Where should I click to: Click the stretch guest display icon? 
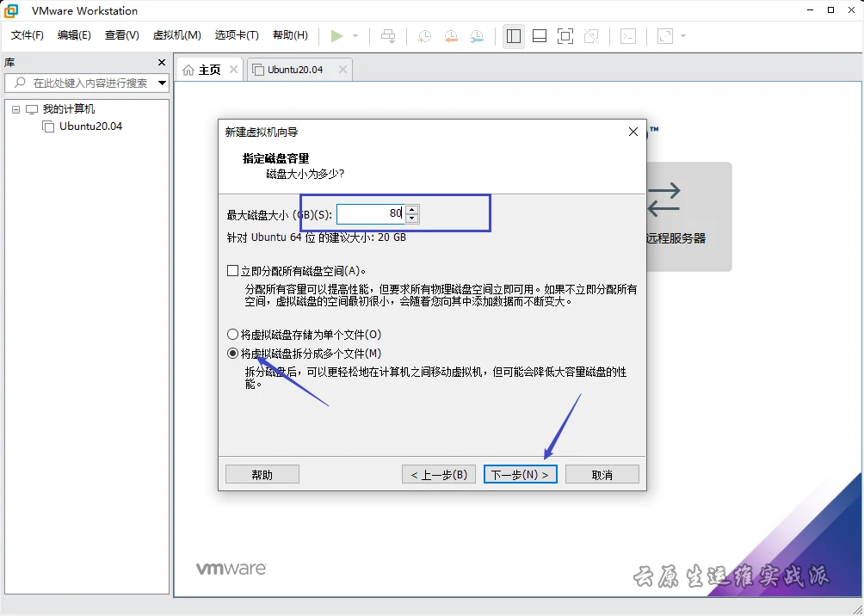coord(665,36)
